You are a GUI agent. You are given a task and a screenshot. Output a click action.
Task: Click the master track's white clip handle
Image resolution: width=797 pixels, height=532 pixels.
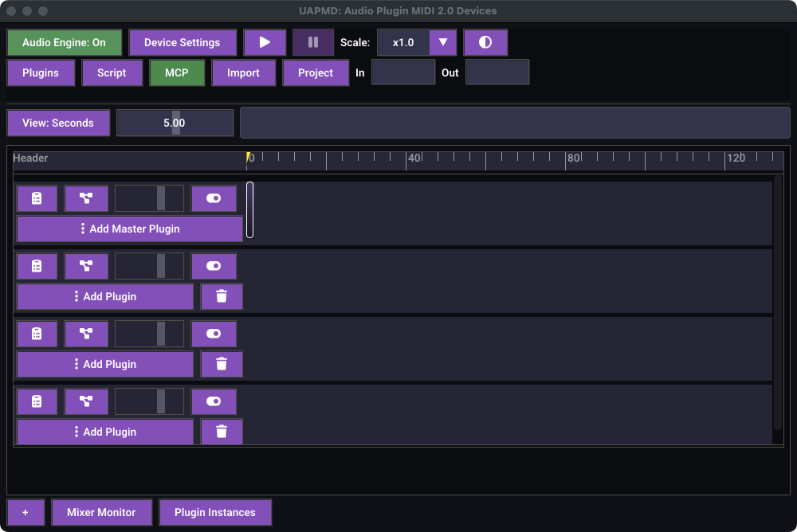[249, 209]
